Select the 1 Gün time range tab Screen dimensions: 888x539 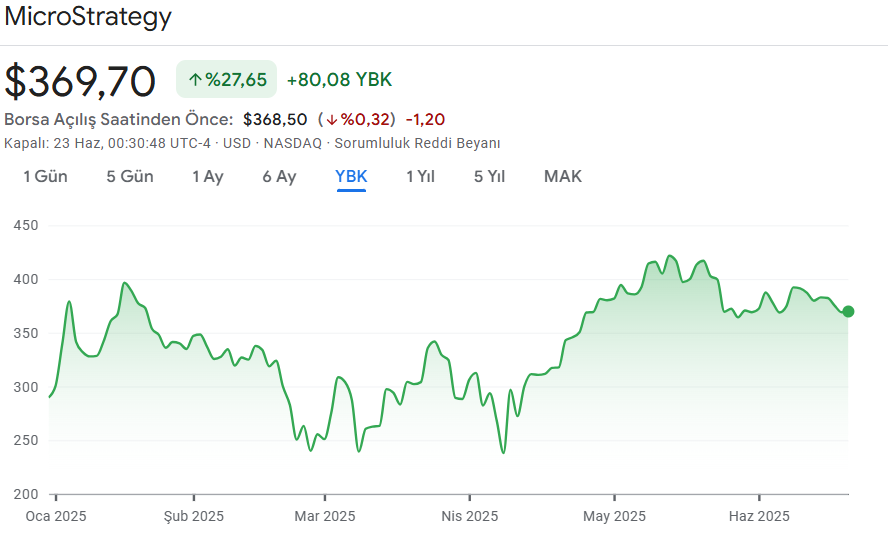(x=45, y=177)
